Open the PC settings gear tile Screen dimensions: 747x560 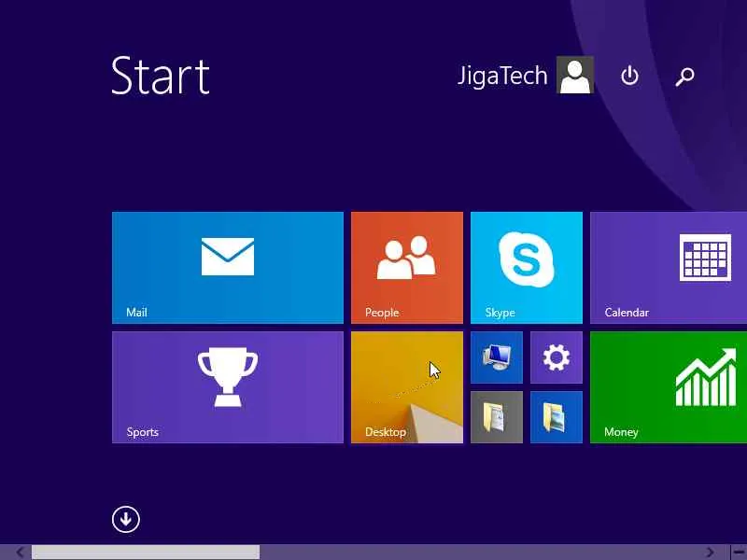pyautogui.click(x=557, y=357)
